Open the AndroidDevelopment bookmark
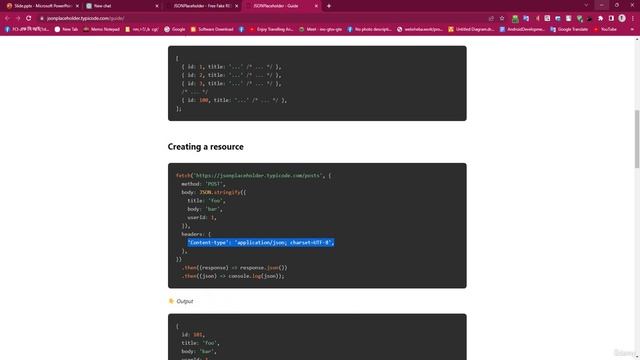Image resolution: width=640 pixels, height=360 pixels. point(522,29)
